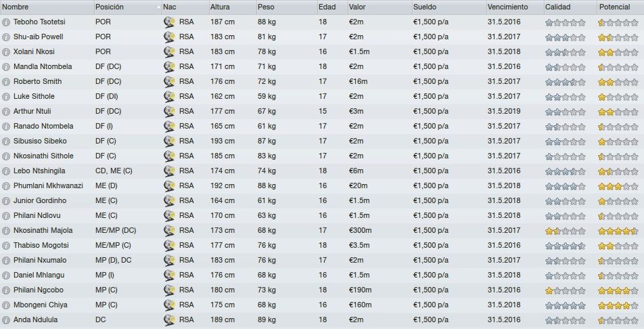Click position text DF (DI)
Screen dimensions: 644x329
coord(108,96)
